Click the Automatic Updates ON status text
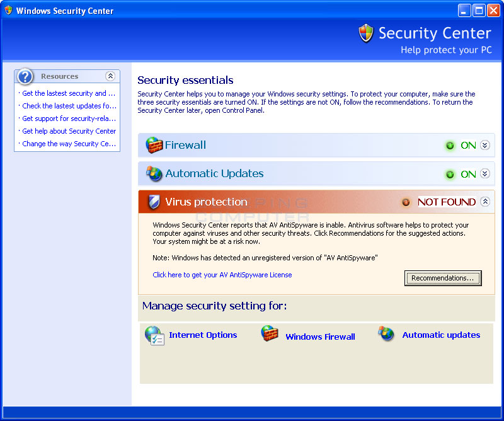Image resolution: width=504 pixels, height=421 pixels. click(468, 175)
